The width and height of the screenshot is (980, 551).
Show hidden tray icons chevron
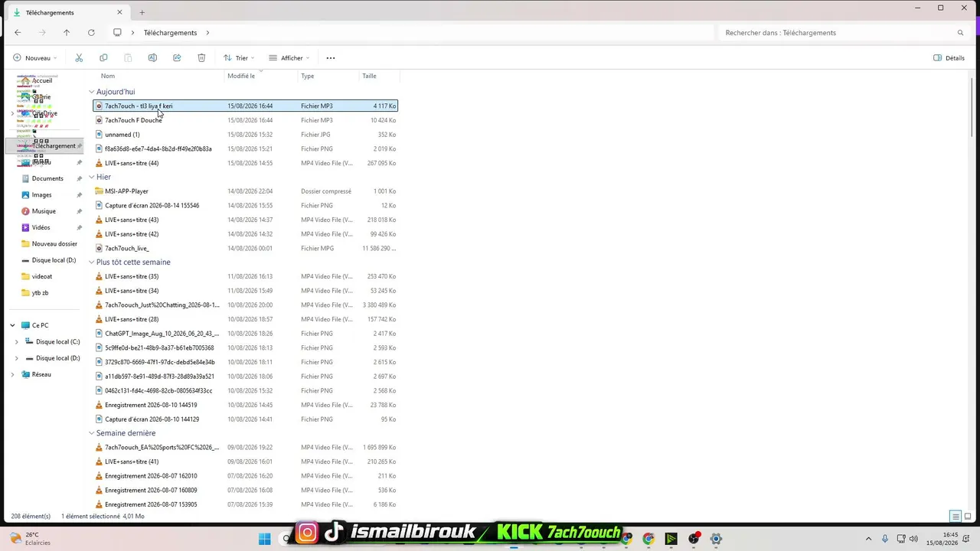coord(868,539)
